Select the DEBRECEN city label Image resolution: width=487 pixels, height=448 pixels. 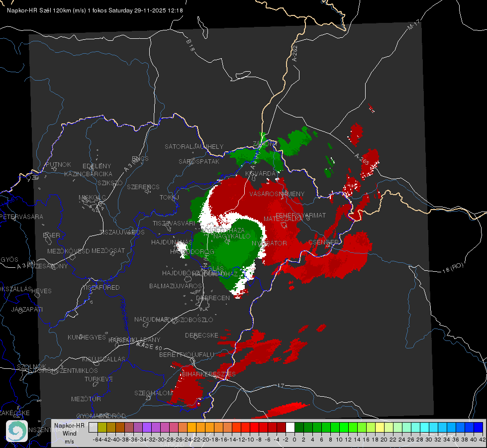coord(213,298)
